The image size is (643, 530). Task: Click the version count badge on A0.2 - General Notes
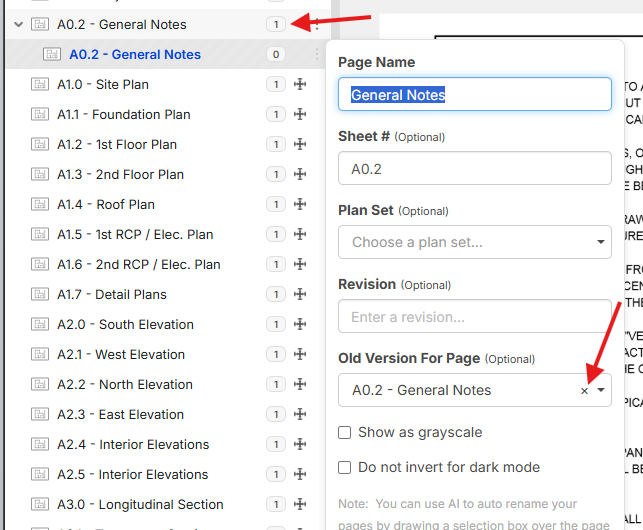(275, 24)
